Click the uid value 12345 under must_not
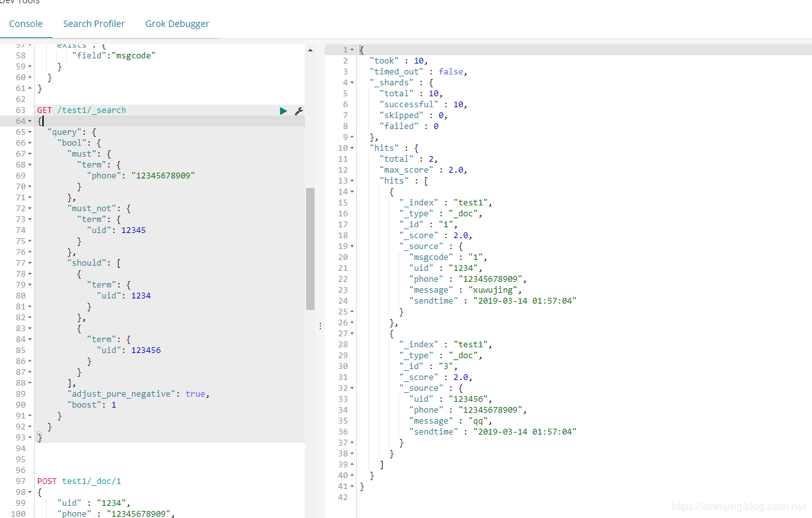 (133, 230)
